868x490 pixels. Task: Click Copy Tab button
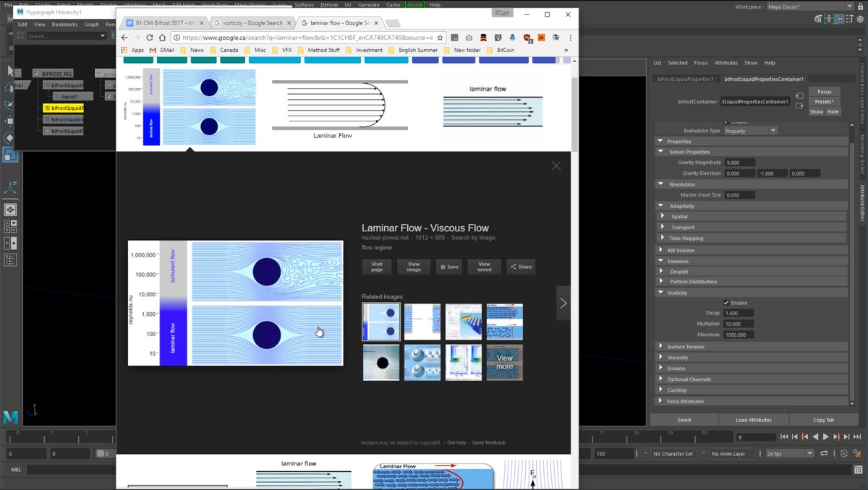click(823, 420)
